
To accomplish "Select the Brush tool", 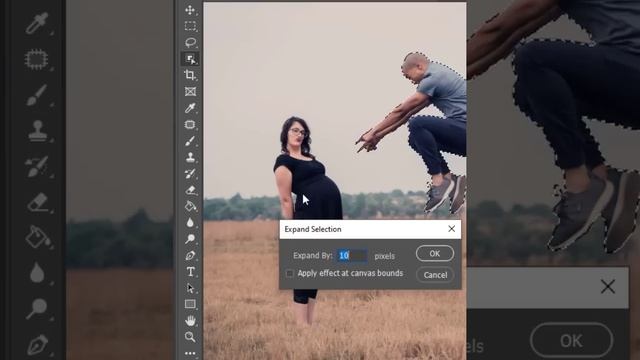I will tap(190, 141).
